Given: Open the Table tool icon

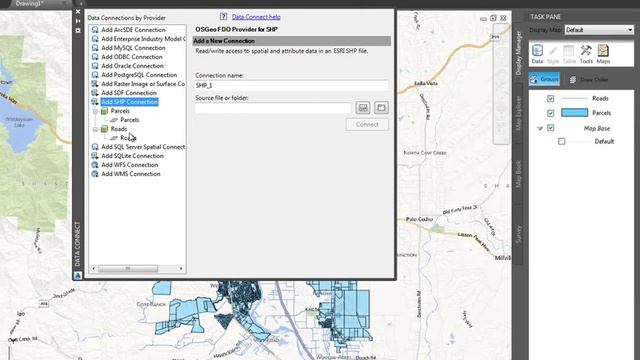Looking at the screenshot, I should click(x=569, y=54).
